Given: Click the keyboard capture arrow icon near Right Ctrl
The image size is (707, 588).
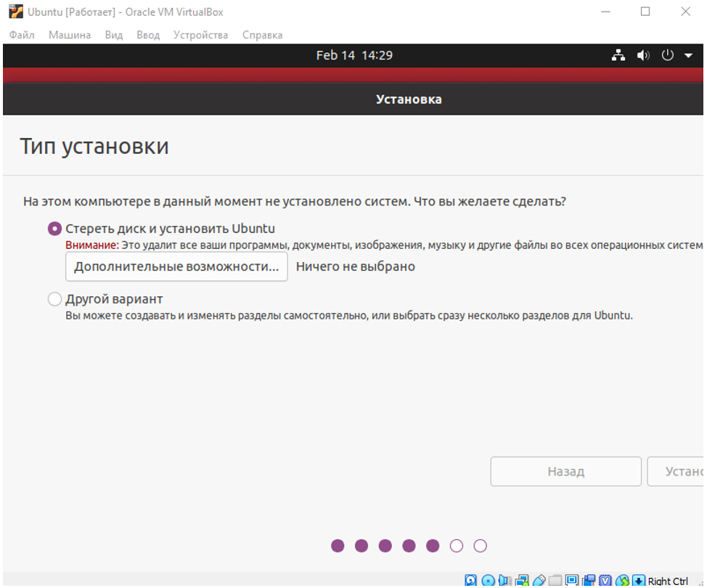Looking at the screenshot, I should point(639,581).
